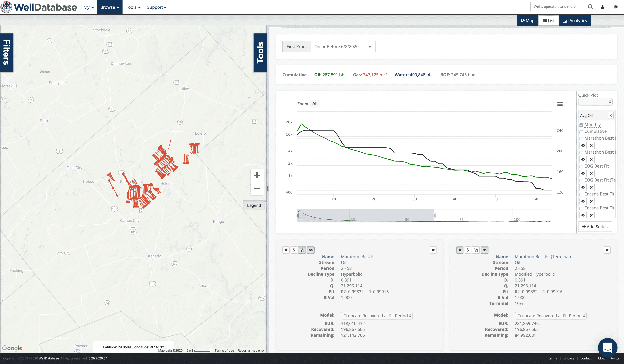Click the Add Series button
This screenshot has width=624, height=364.
[x=595, y=227]
